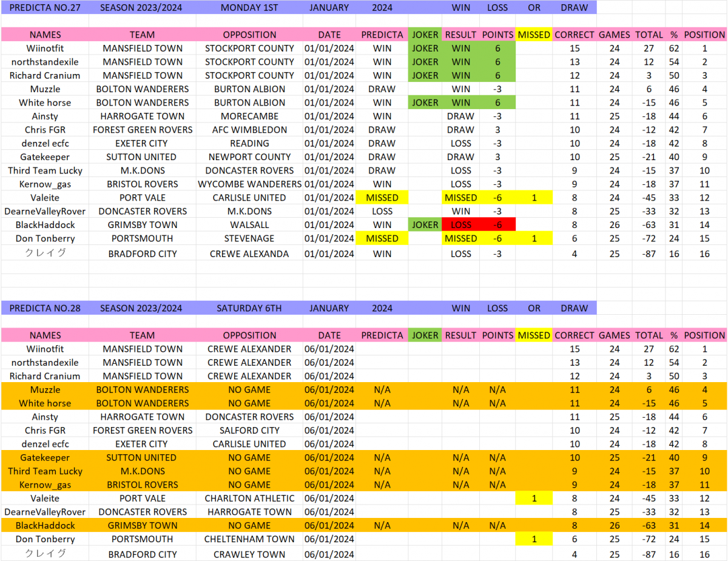
Task: Select 'CORRECT' column header in Predicta 27
Action: pyautogui.click(x=575, y=35)
